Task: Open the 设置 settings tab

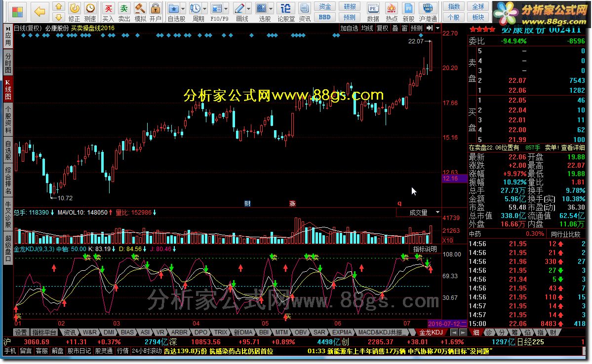Action: pos(21,332)
